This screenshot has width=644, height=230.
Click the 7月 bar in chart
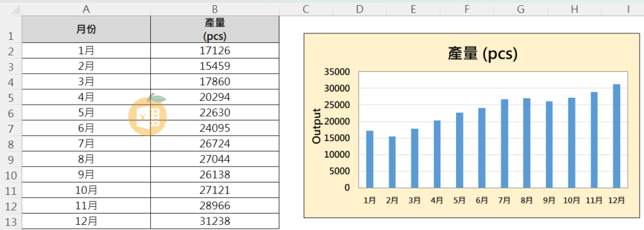pos(504,144)
